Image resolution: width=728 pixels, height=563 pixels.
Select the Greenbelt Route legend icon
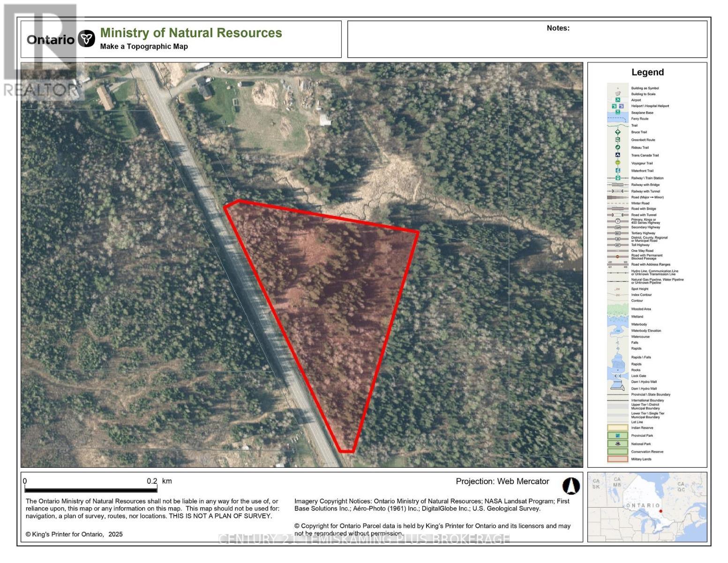(618, 140)
